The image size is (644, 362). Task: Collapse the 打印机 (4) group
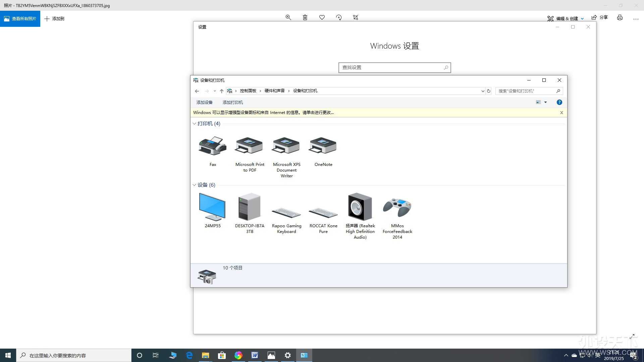point(194,124)
